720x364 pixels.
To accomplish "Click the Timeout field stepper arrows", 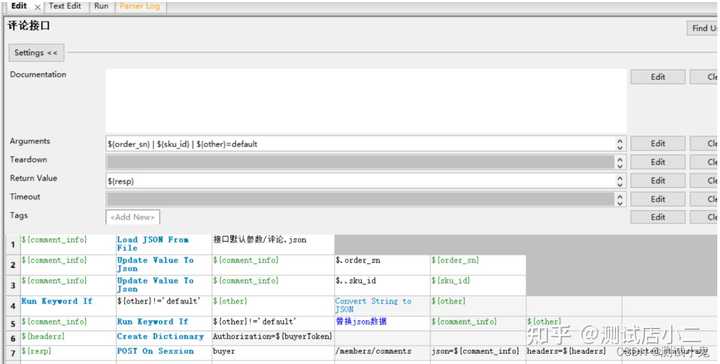I will (x=620, y=199).
